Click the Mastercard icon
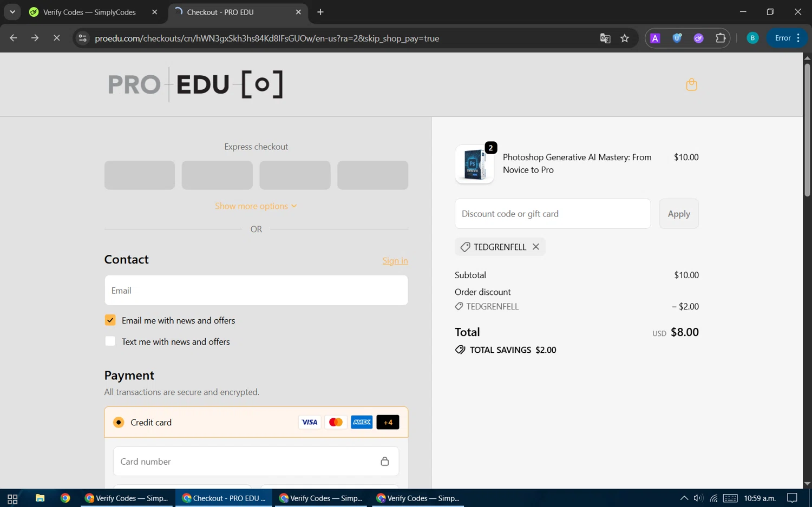The height and width of the screenshot is (507, 812). (336, 422)
